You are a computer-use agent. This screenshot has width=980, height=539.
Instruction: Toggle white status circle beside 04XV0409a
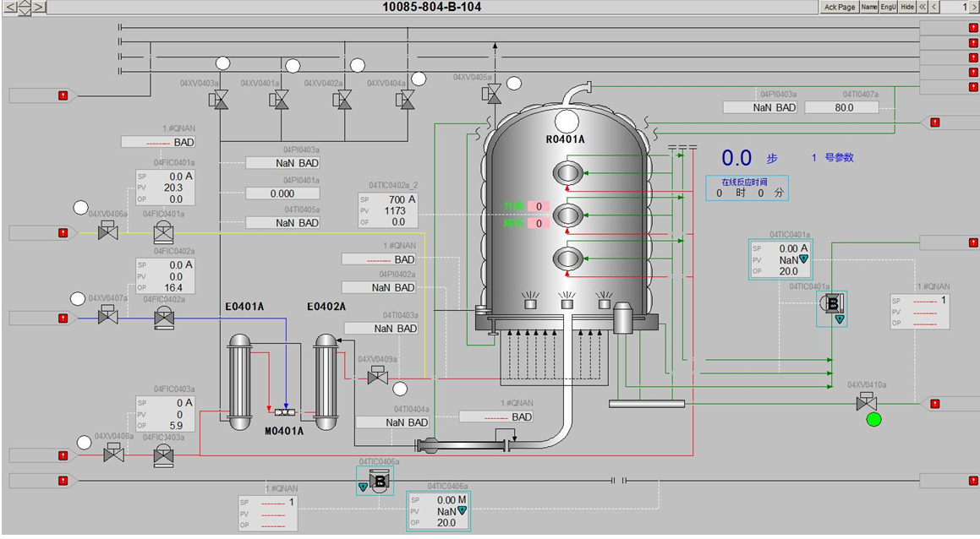click(x=400, y=389)
